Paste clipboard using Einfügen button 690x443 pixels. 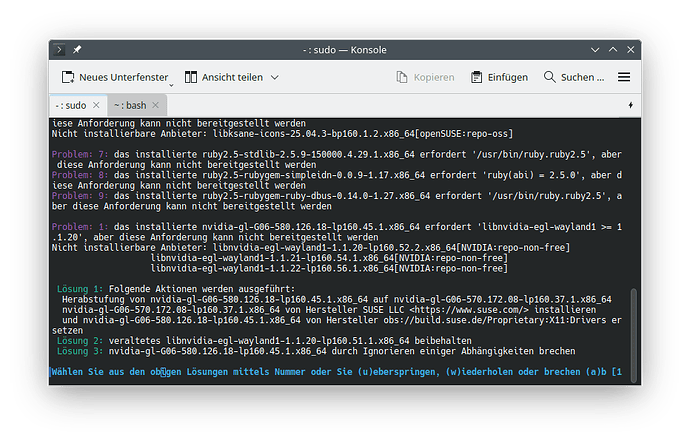[498, 77]
